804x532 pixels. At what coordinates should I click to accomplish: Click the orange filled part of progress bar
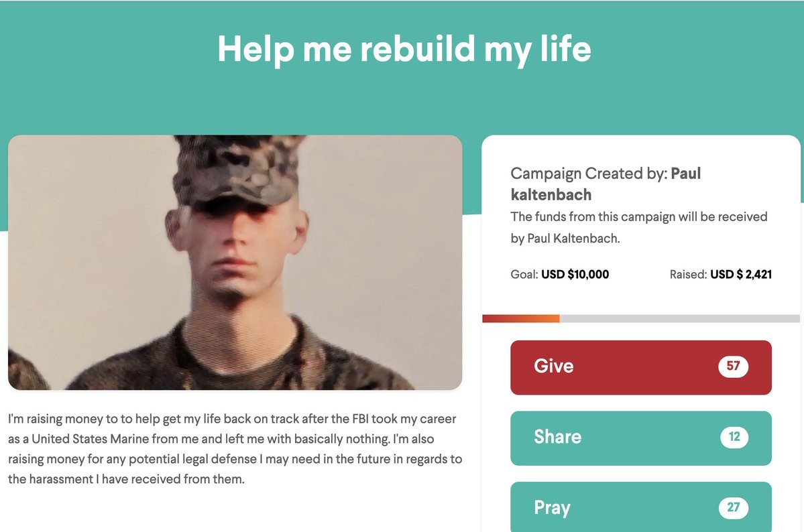(521, 319)
